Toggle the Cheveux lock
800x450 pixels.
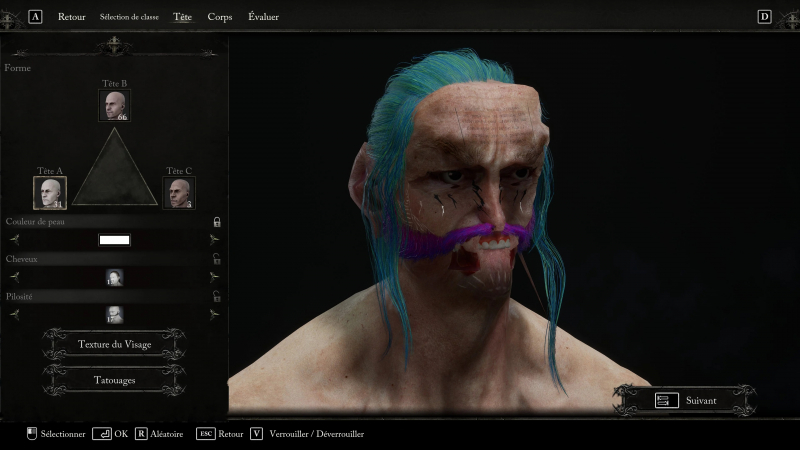[216, 259]
